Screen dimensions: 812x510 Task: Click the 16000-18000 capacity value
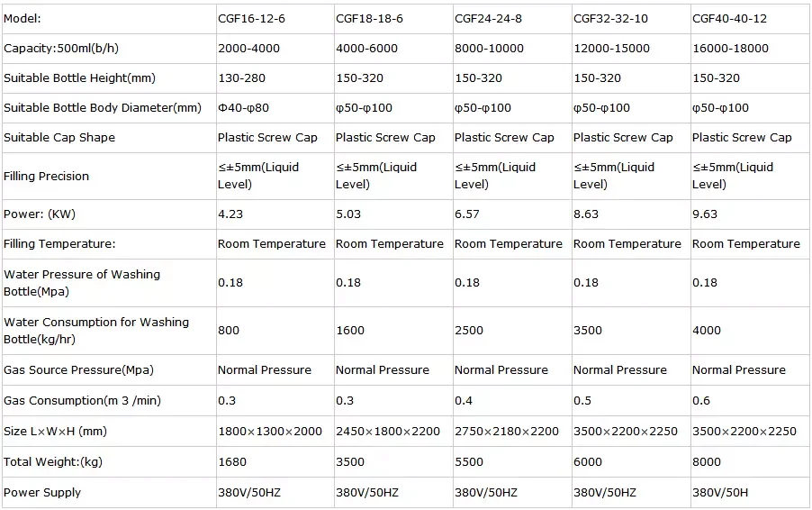click(730, 48)
